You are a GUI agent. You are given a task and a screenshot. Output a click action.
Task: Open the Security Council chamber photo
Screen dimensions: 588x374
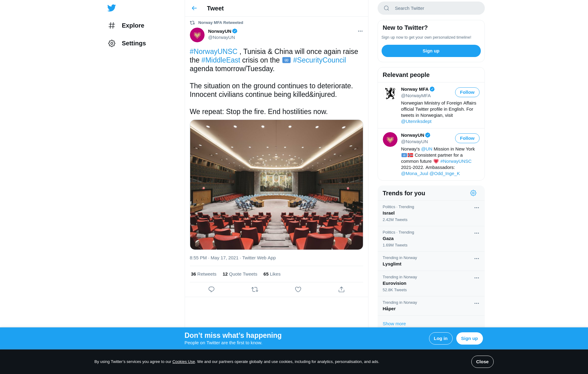point(276,185)
